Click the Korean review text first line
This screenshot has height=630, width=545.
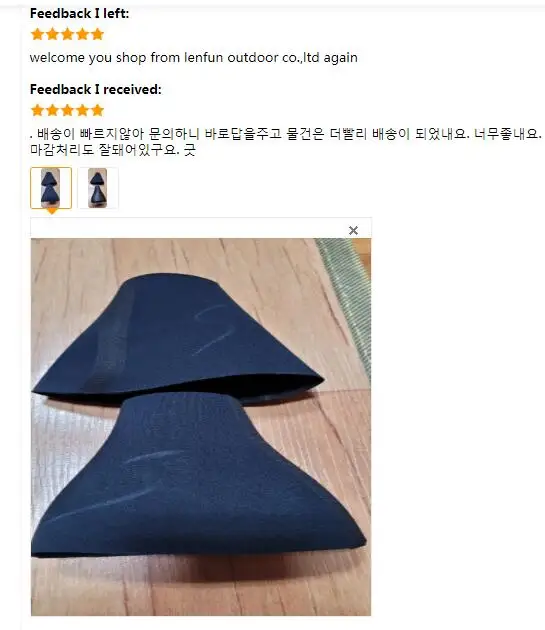[285, 133]
